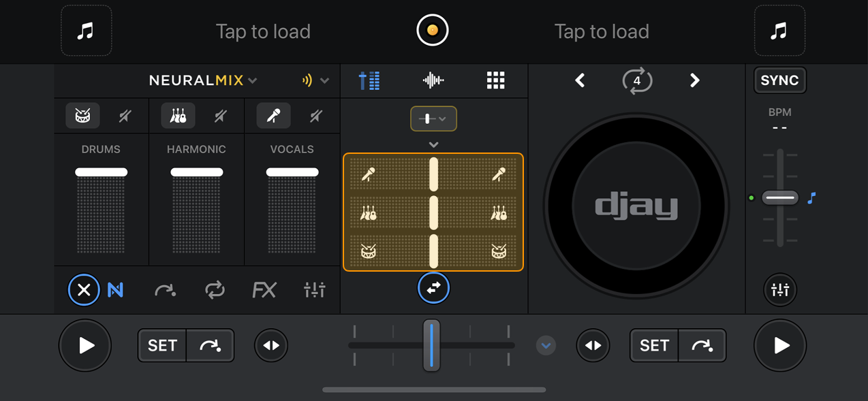
Task: Open the FX panel
Action: pyautogui.click(x=264, y=289)
